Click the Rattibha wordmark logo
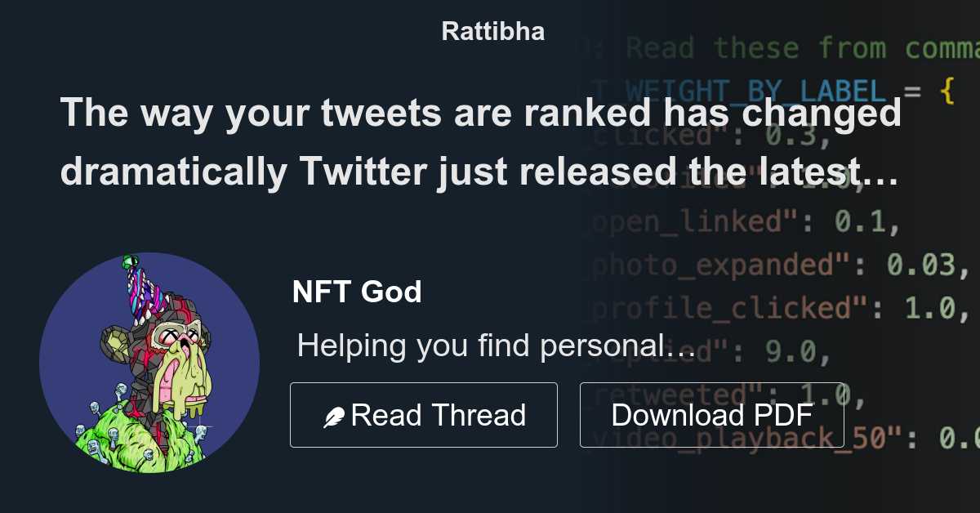 click(x=492, y=32)
